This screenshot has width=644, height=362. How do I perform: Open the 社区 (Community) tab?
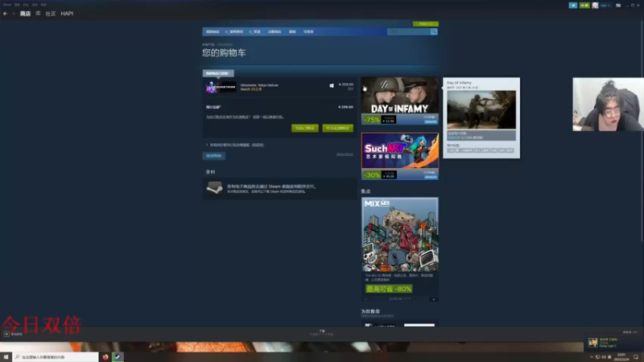[51, 14]
